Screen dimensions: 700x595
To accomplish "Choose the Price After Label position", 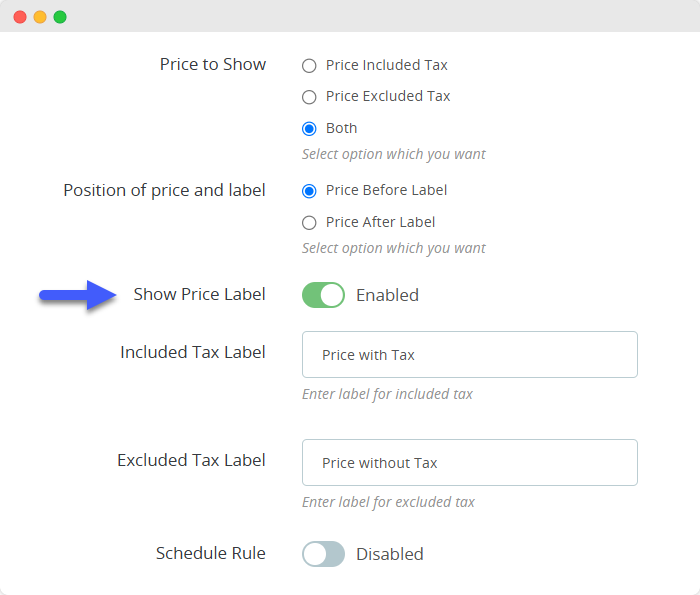I will pyautogui.click(x=309, y=223).
